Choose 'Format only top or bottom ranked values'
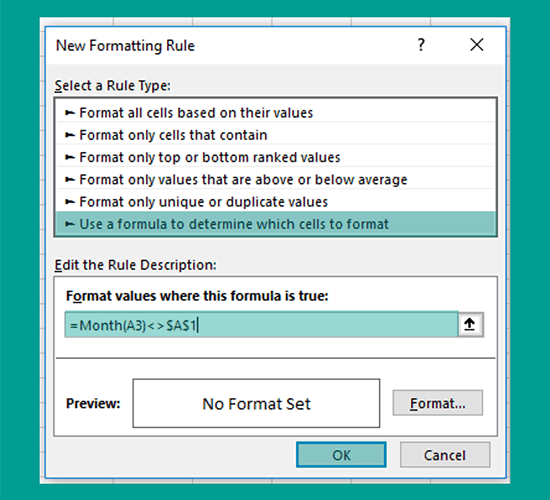 point(275,157)
